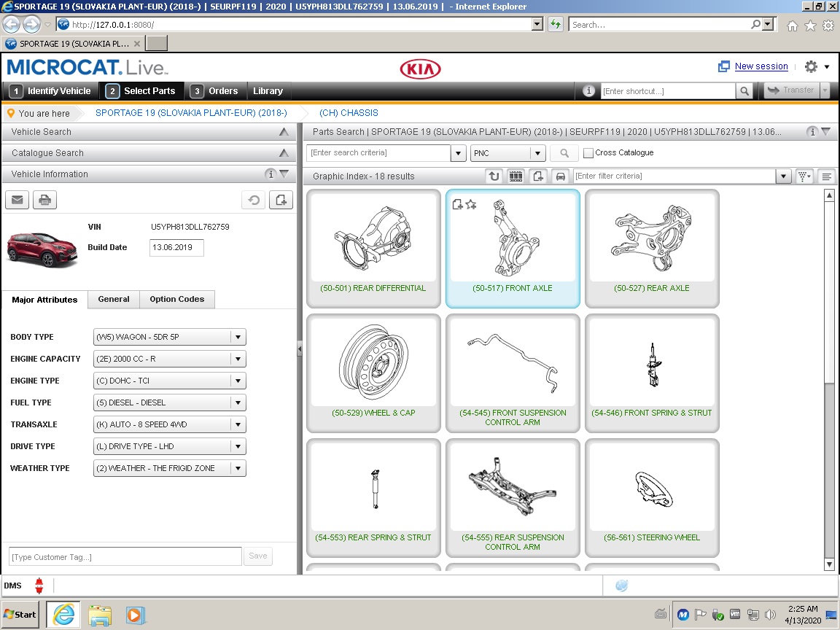Open Internet Explorer from the taskbar
Viewport: 840px width, 630px height.
point(63,615)
